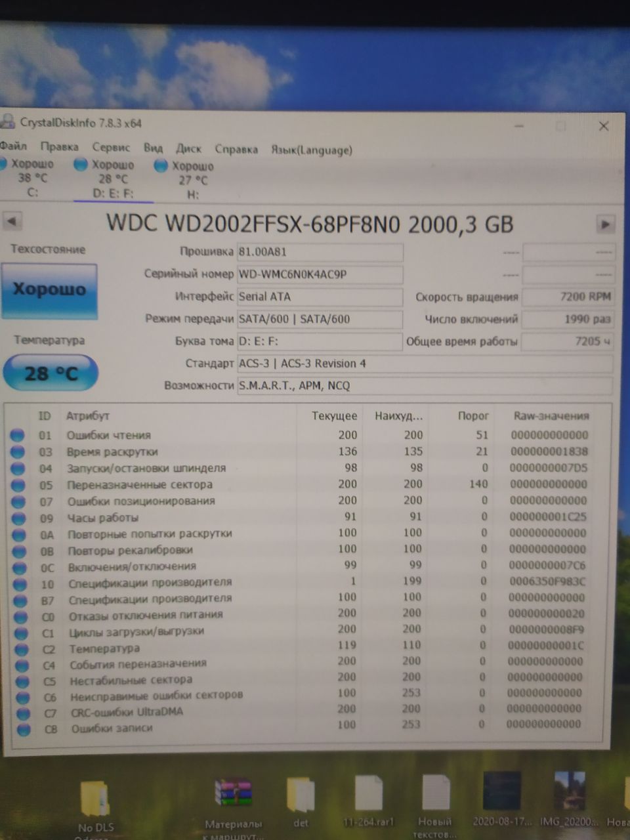Click status dot for Запуски/остановки шпинделя
This screenshot has height=840, width=630.
[x=18, y=469]
